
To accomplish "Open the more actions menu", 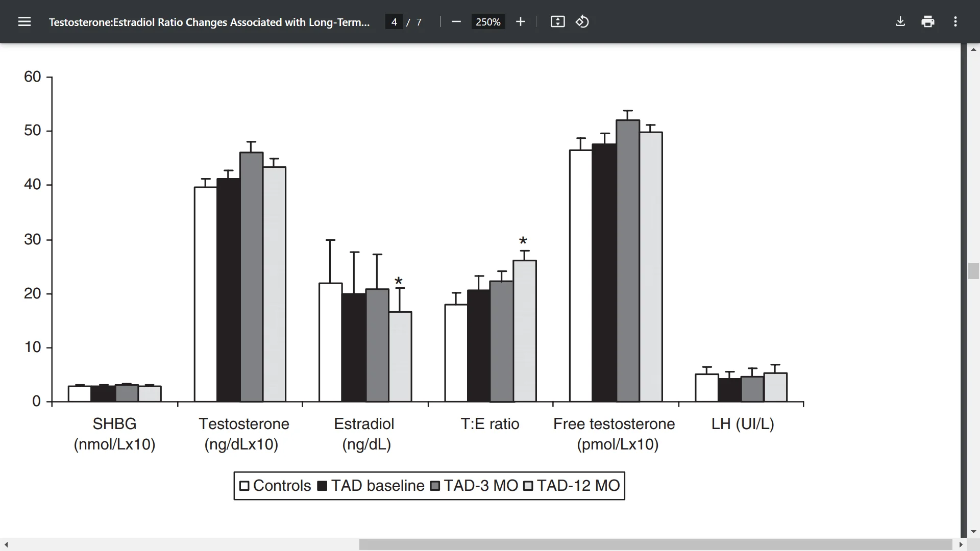I will (x=955, y=21).
